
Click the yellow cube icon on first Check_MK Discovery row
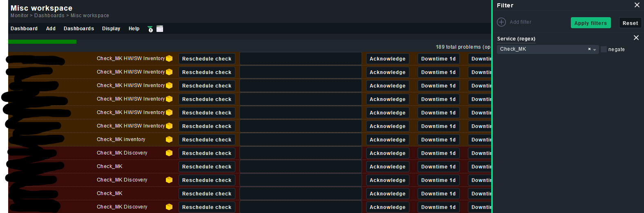point(169,153)
